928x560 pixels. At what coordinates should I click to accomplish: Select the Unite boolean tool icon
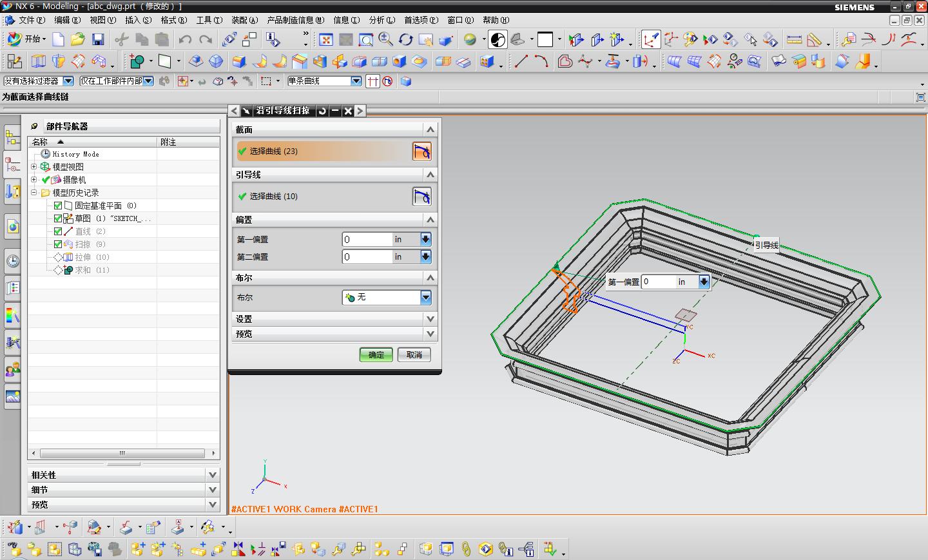137,62
